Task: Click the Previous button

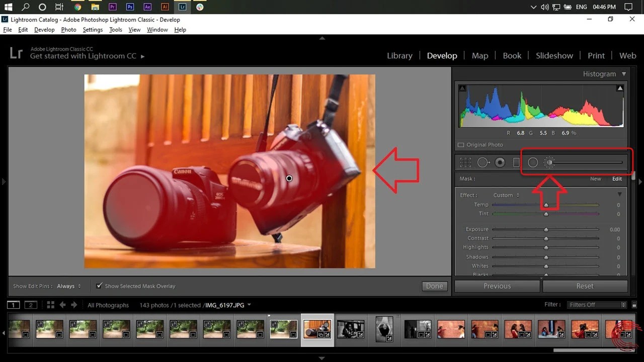Action: [x=497, y=286]
